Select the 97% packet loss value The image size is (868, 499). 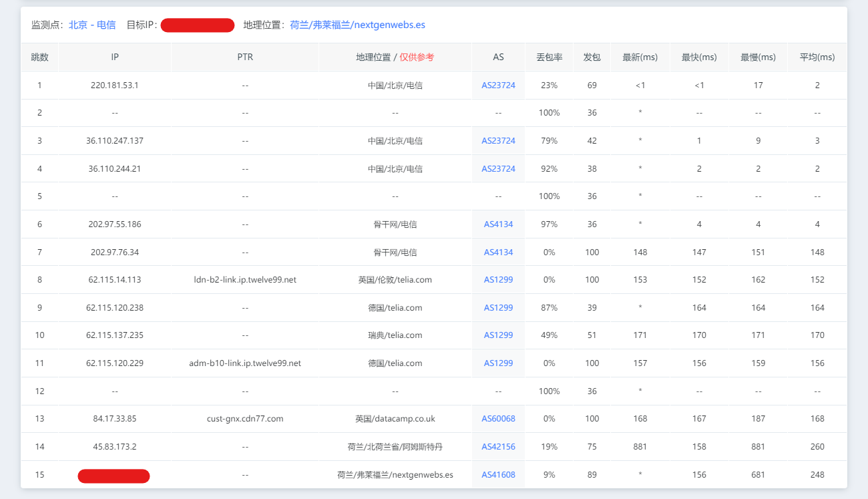[549, 224]
